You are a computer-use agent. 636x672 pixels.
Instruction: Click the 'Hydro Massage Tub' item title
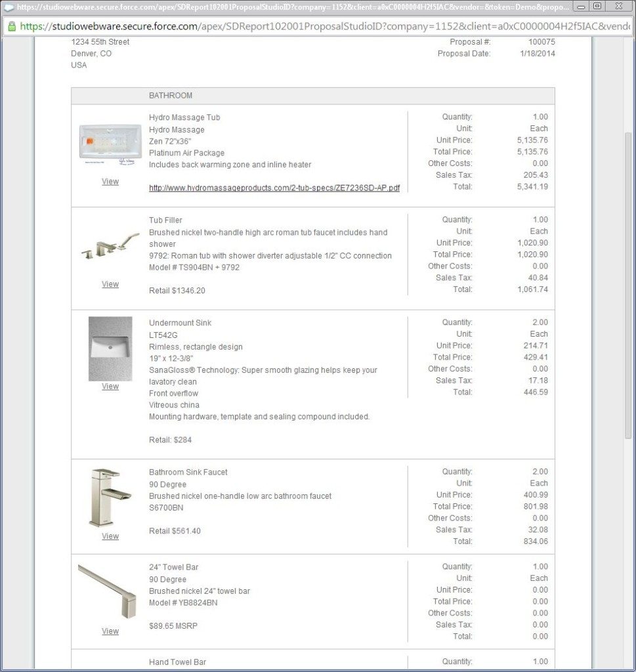[184, 117]
